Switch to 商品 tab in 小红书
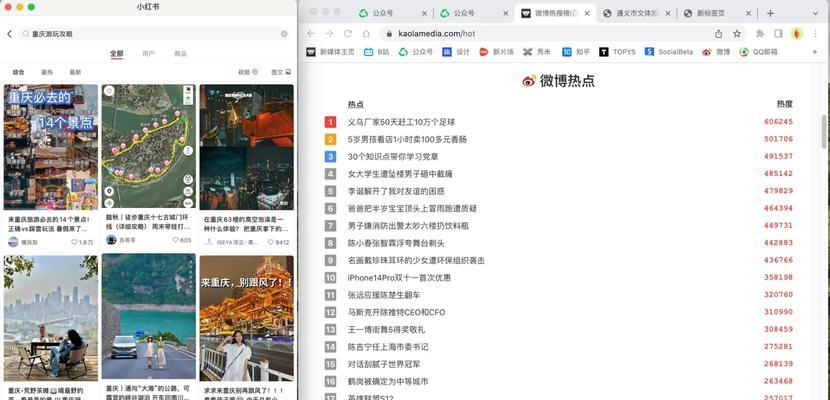Image resolution: width=830 pixels, height=400 pixels. point(181,54)
